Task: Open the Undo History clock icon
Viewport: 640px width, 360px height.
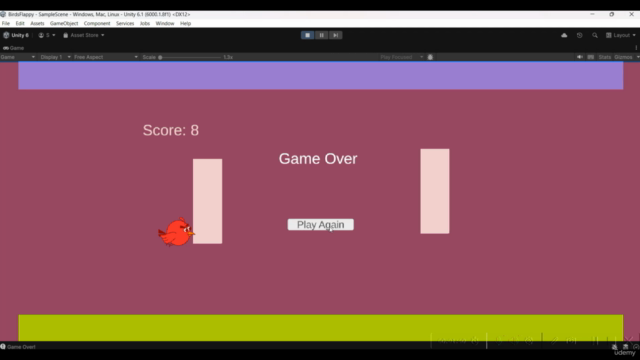Action: point(580,36)
